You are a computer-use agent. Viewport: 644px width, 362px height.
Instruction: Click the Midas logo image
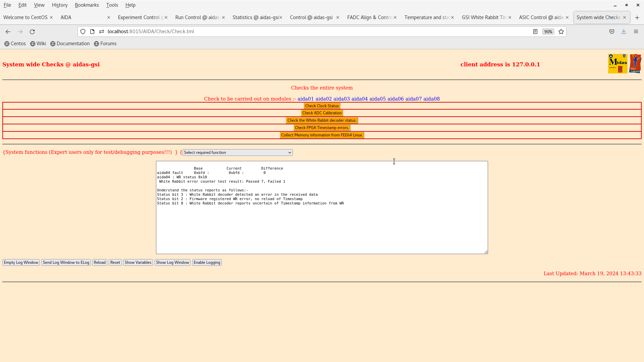click(618, 64)
